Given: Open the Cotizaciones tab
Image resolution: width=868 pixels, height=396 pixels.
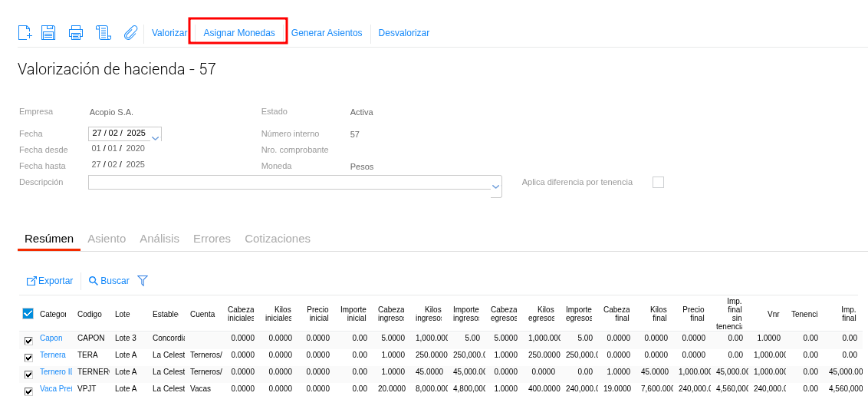Looking at the screenshot, I should (278, 239).
